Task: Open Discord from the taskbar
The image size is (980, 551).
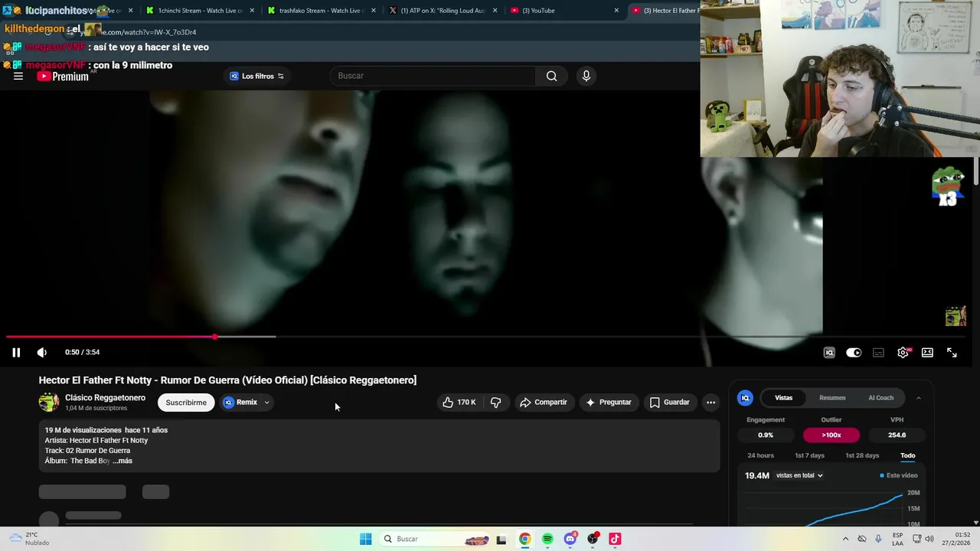Action: [x=570, y=539]
